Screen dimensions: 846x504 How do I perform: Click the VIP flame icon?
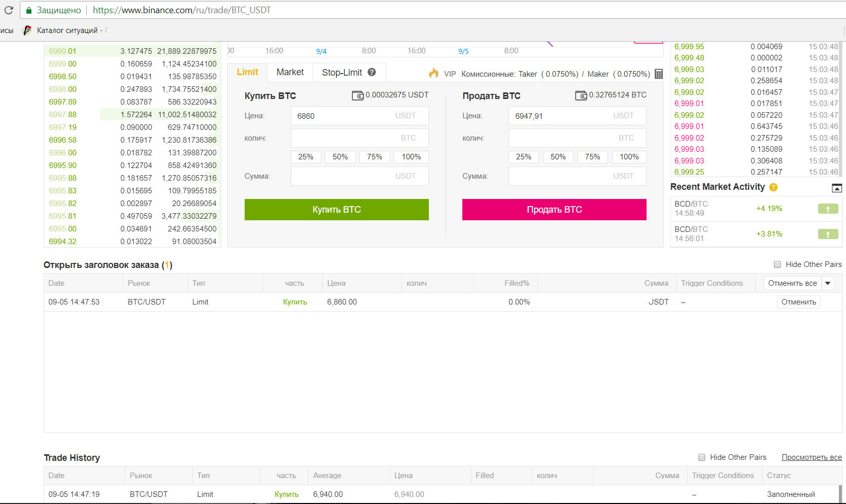click(433, 73)
